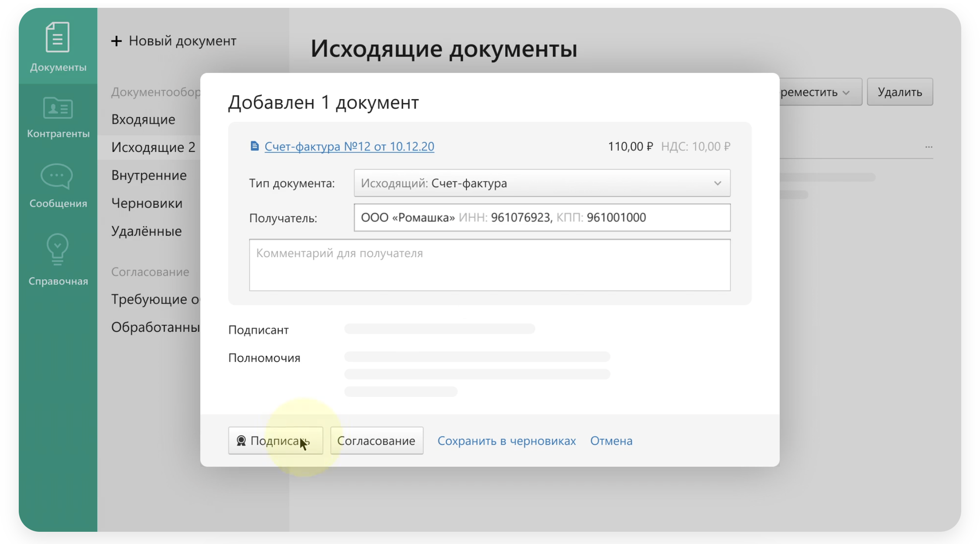
Task: Click the Удалить button
Action: (900, 92)
